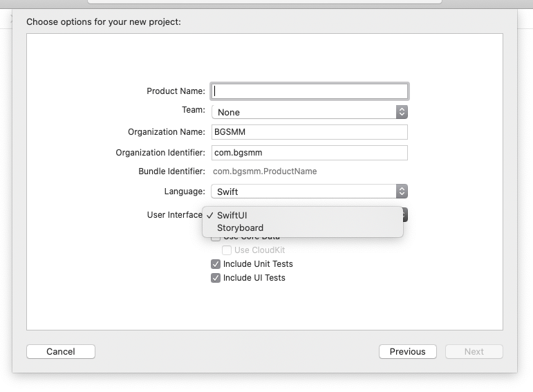Open the Language dropdown showing Swift
533x392 pixels.
pos(304,192)
